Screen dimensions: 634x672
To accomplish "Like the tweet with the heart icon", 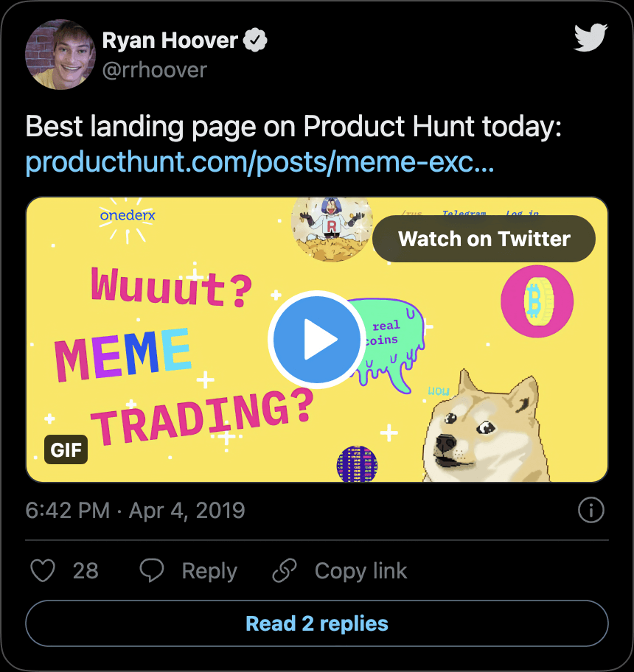I will point(43,571).
